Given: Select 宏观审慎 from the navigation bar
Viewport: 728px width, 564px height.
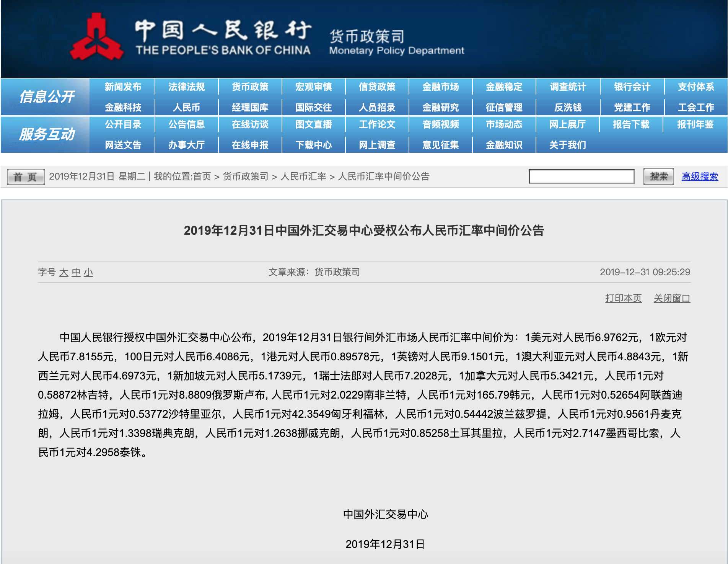Looking at the screenshot, I should coord(314,87).
